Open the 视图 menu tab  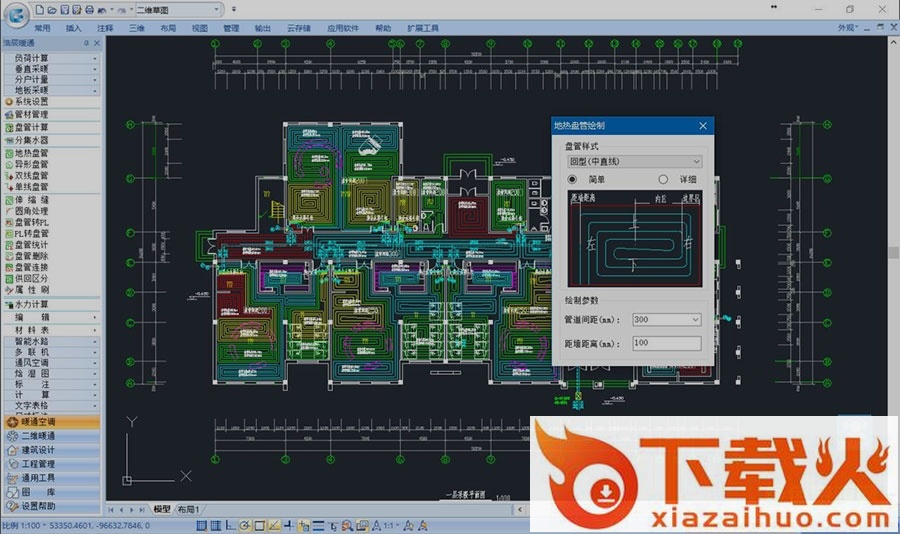pos(200,29)
